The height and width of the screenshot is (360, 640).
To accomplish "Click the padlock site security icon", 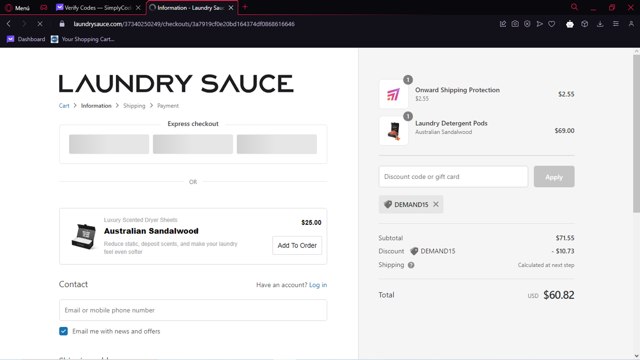I will click(62, 24).
